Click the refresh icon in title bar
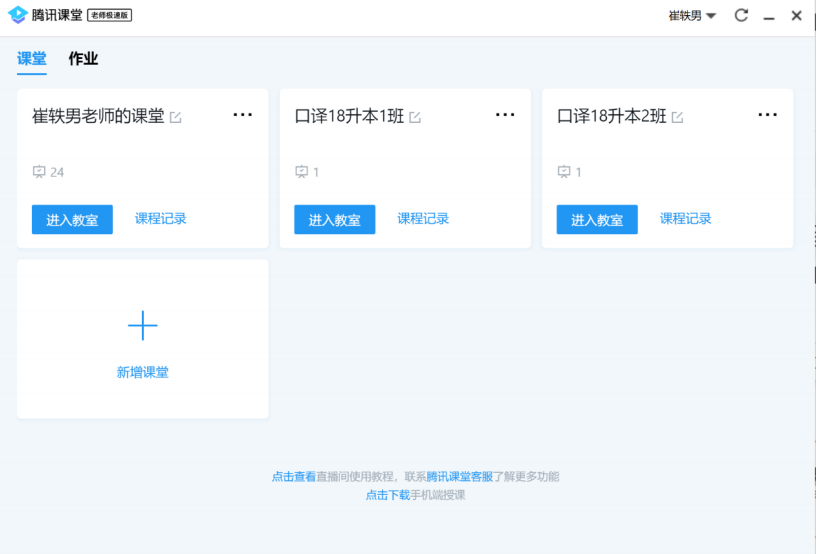818x554 pixels. (741, 15)
